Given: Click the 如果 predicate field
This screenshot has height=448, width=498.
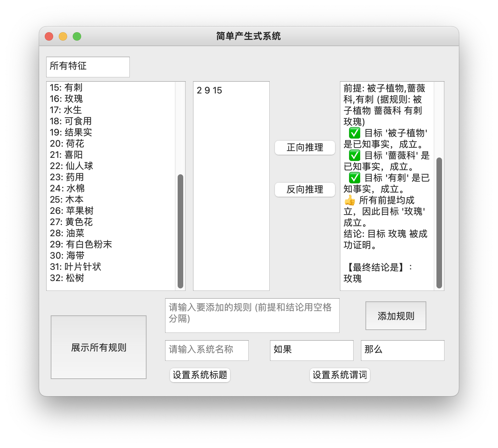Looking at the screenshot, I should (x=312, y=350).
